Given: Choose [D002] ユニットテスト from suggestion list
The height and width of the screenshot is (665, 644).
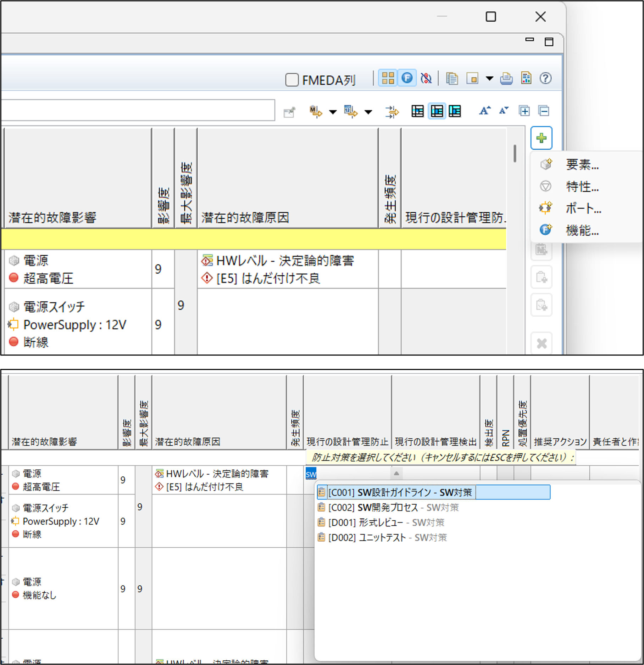Looking at the screenshot, I should point(387,538).
